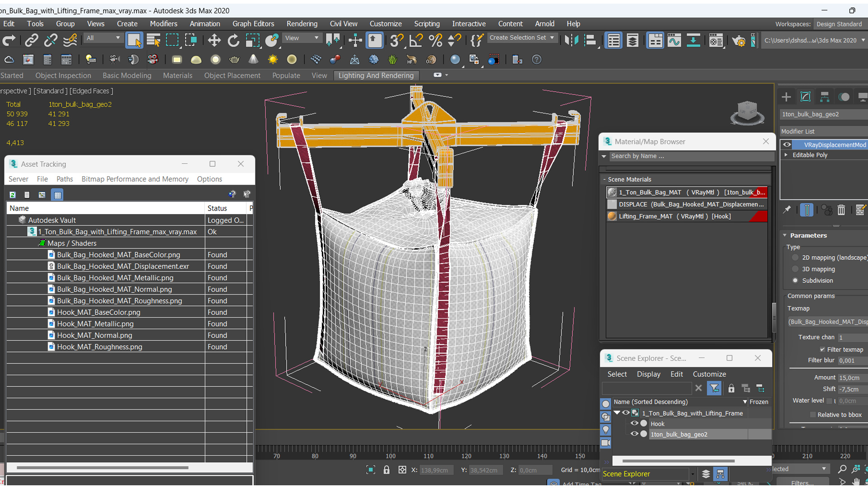This screenshot has height=488, width=868.
Task: Collapse the Parameters rollout
Action: click(785, 235)
